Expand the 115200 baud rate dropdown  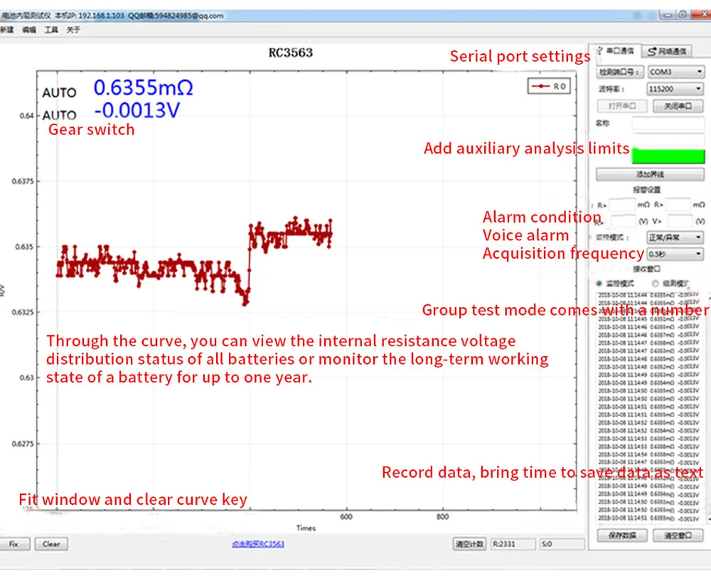click(x=675, y=89)
